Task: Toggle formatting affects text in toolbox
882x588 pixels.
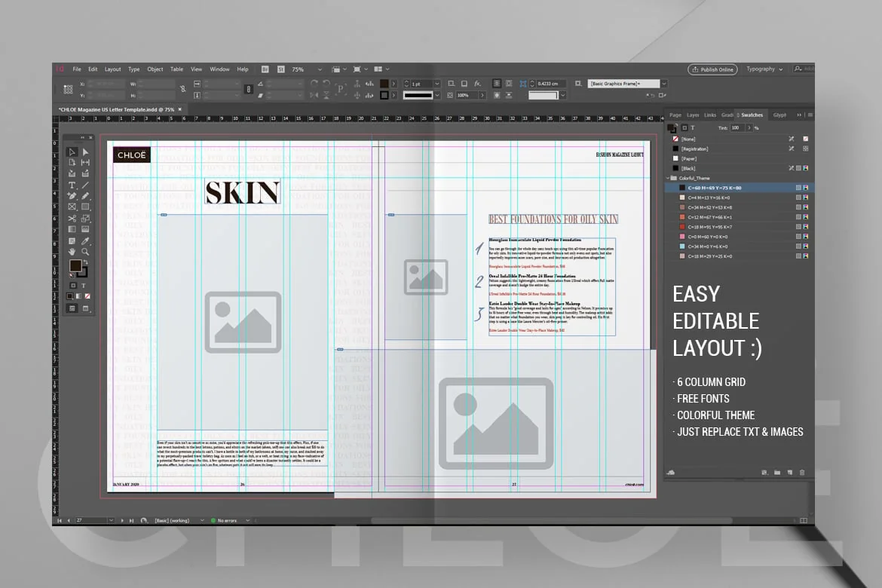Action: 83,286
